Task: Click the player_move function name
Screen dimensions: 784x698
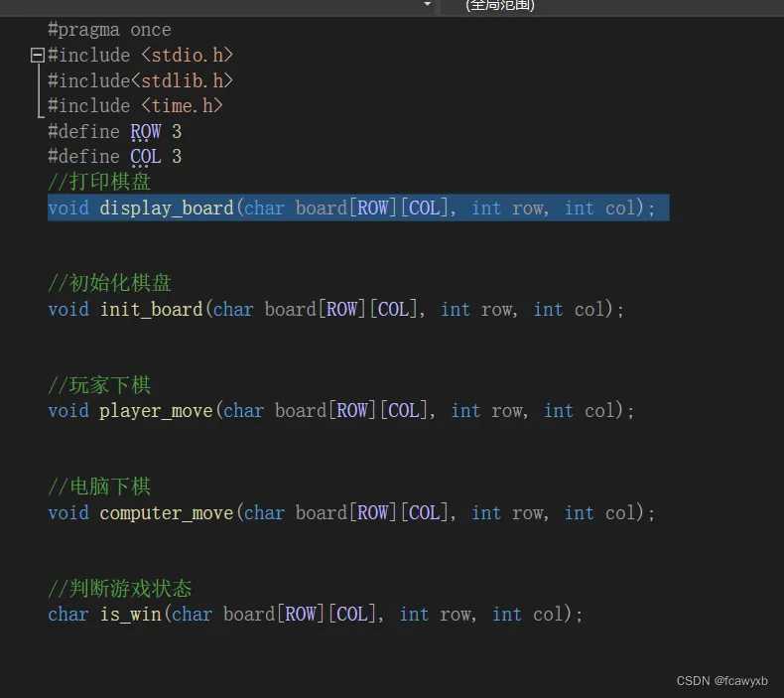Action: click(x=156, y=411)
